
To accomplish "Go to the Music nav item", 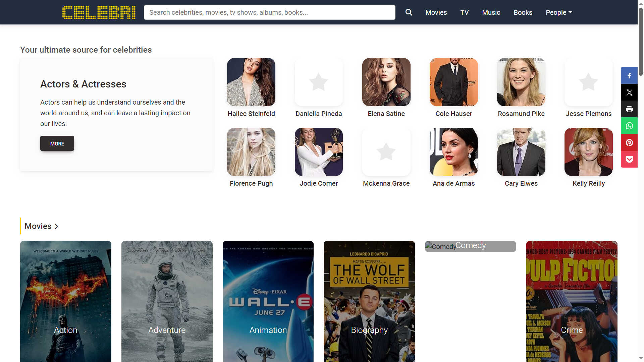I will [491, 12].
